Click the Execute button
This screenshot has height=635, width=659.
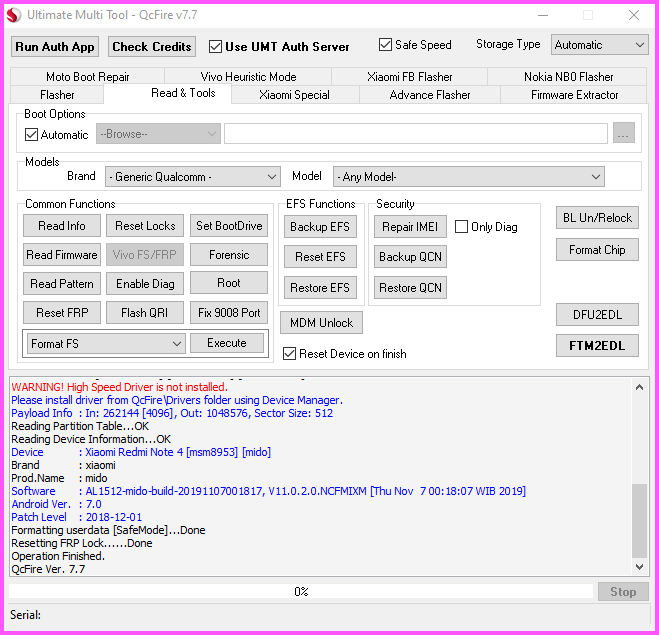(227, 343)
